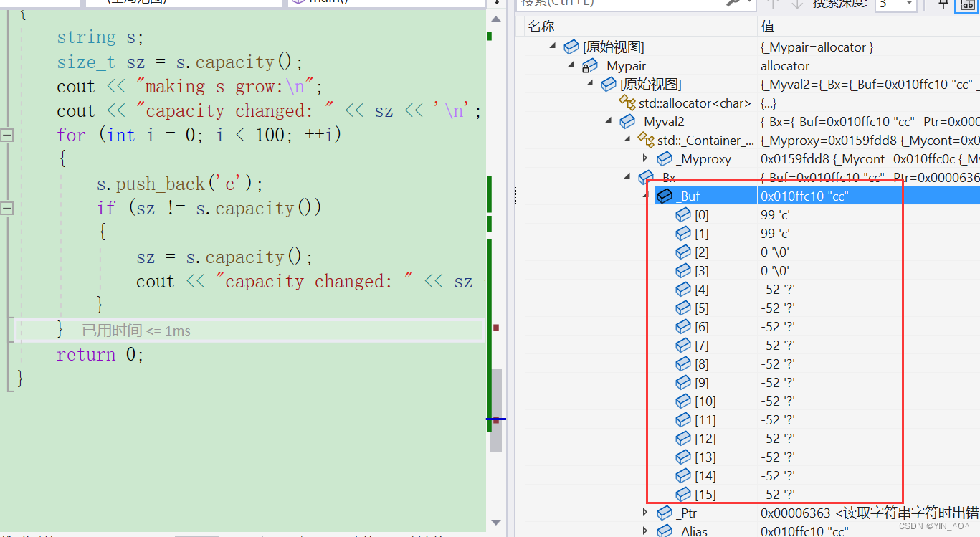Image resolution: width=980 pixels, height=537 pixels.
Task: Select the _Buf row value 0x010ffc10 "cc"
Action: [805, 196]
